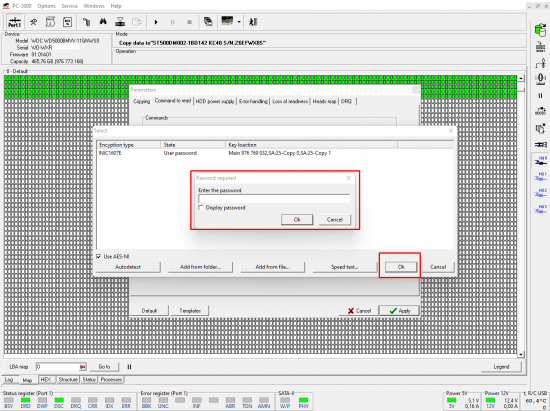The image size is (550, 411).
Task: Click the LBA map marker dropdown icon
Action: (82, 367)
